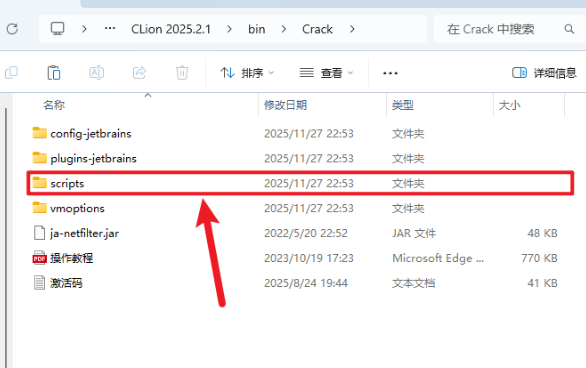Click the config-jetbrains folder icon
This screenshot has height=368, width=586.
(x=39, y=133)
